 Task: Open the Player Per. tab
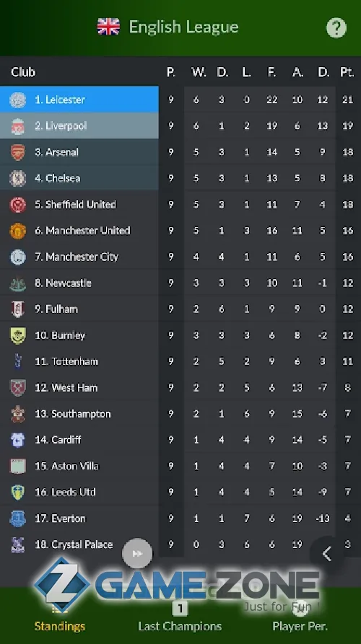300,618
